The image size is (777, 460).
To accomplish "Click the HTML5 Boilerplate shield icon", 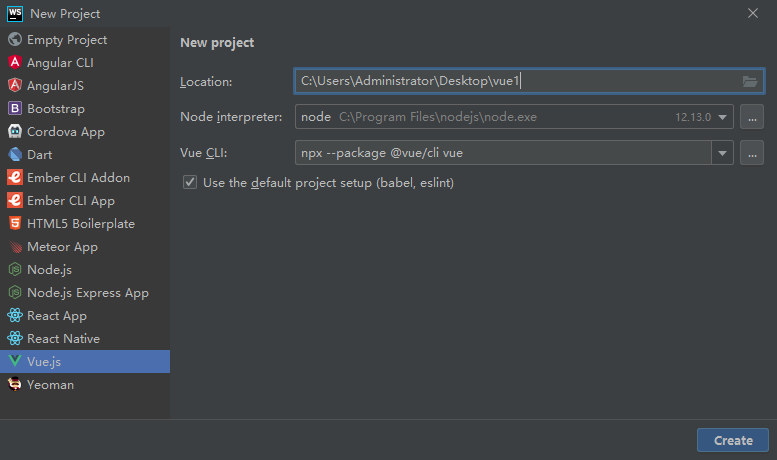I will [x=15, y=223].
